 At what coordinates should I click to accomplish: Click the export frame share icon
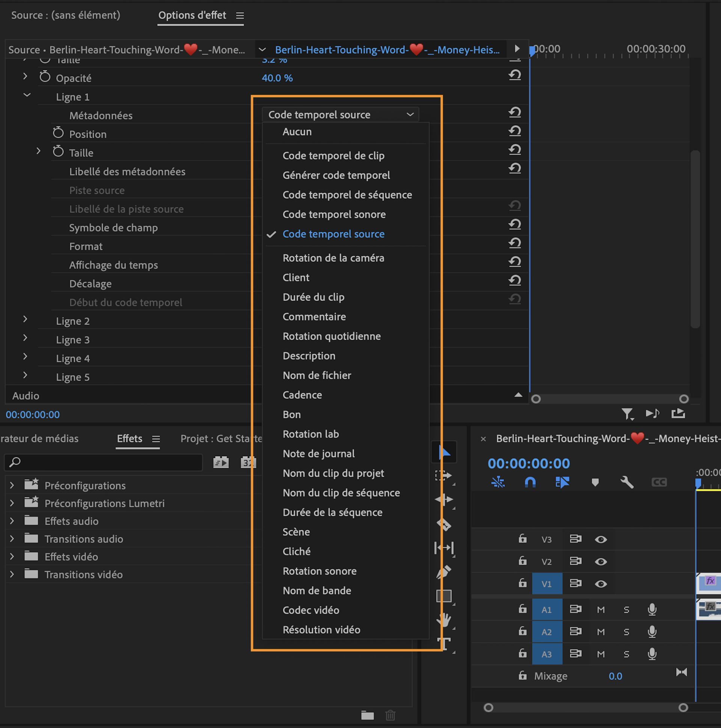[678, 414]
